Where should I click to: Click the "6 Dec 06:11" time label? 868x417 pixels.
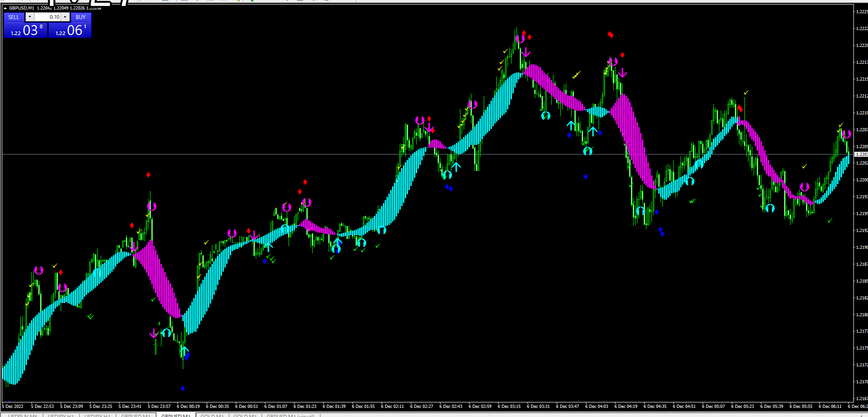[x=830, y=406]
